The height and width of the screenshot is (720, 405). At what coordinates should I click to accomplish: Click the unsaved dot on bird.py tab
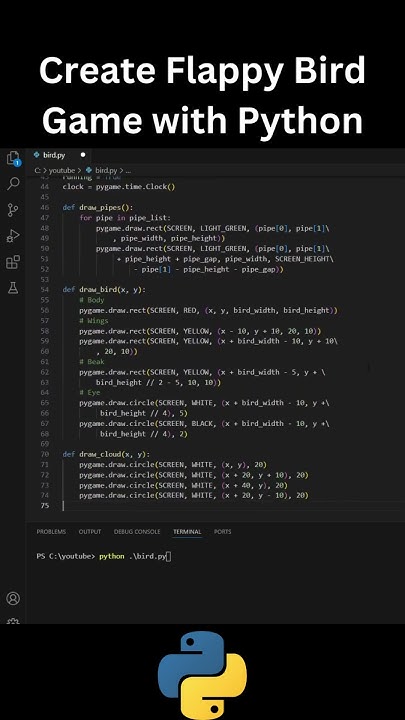click(83, 155)
